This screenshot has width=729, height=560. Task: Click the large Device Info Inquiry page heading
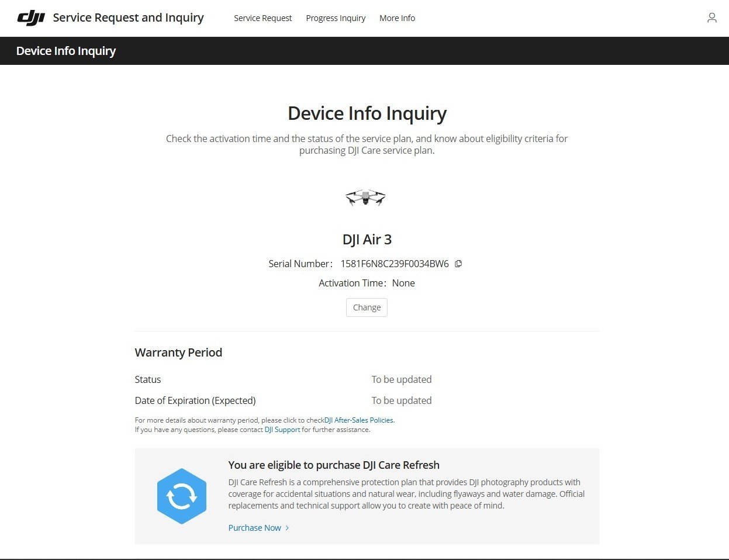[367, 113]
